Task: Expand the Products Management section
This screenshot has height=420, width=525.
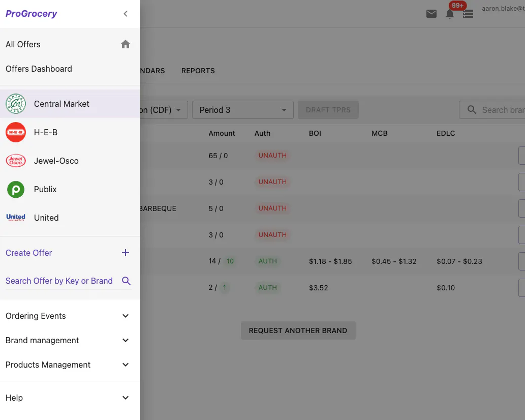Action: point(70,365)
